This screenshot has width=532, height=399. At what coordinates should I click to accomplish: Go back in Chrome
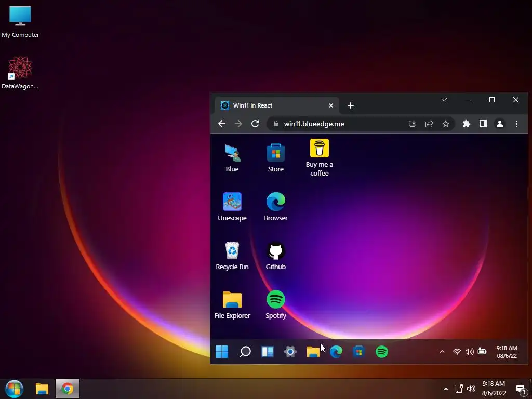(x=222, y=124)
